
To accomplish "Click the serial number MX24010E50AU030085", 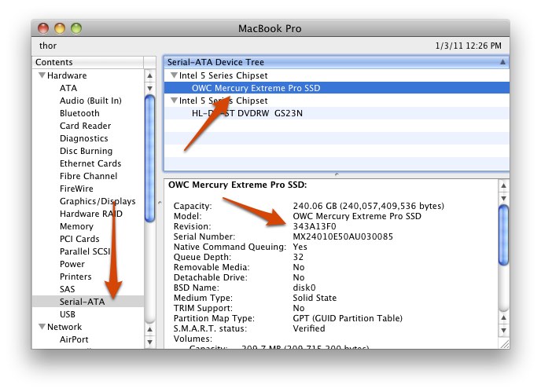I will (343, 236).
